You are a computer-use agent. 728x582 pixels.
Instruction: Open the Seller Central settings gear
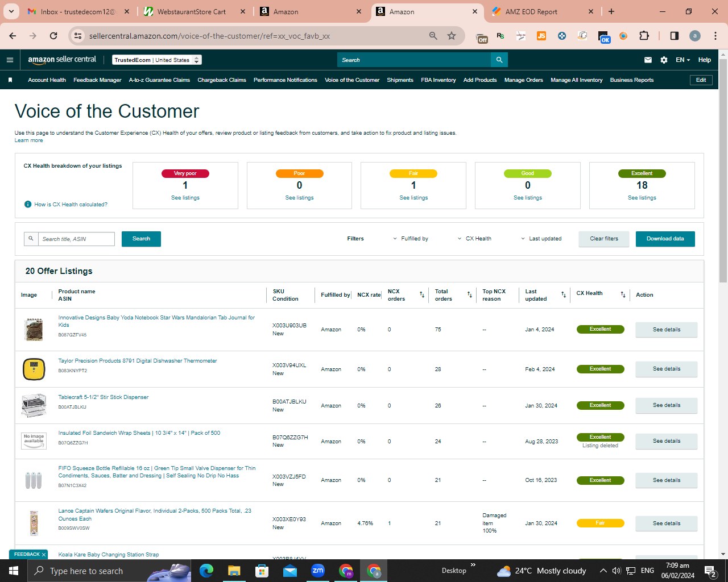[x=664, y=60]
